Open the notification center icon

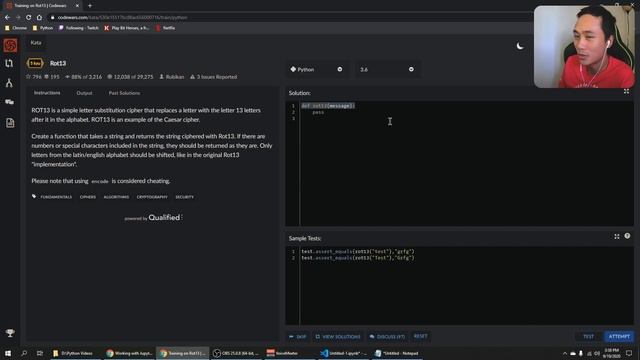pos(629,353)
